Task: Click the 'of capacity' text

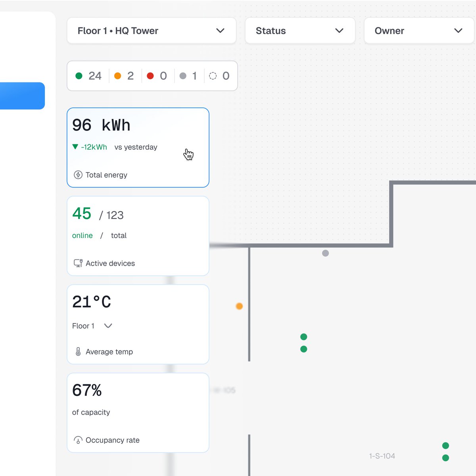Action: coord(91,413)
